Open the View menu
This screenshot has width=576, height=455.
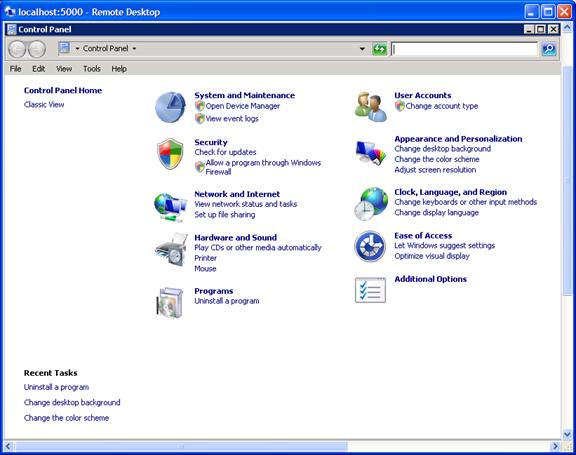pyautogui.click(x=64, y=69)
